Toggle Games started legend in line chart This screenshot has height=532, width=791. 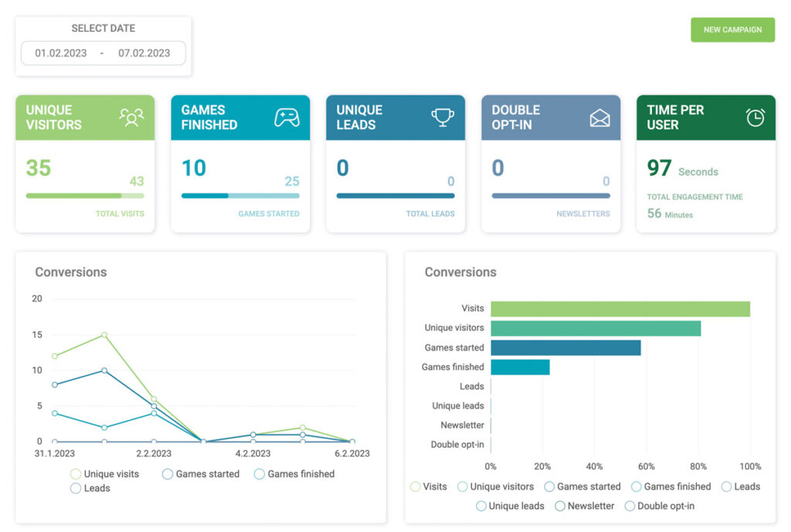coord(201,474)
